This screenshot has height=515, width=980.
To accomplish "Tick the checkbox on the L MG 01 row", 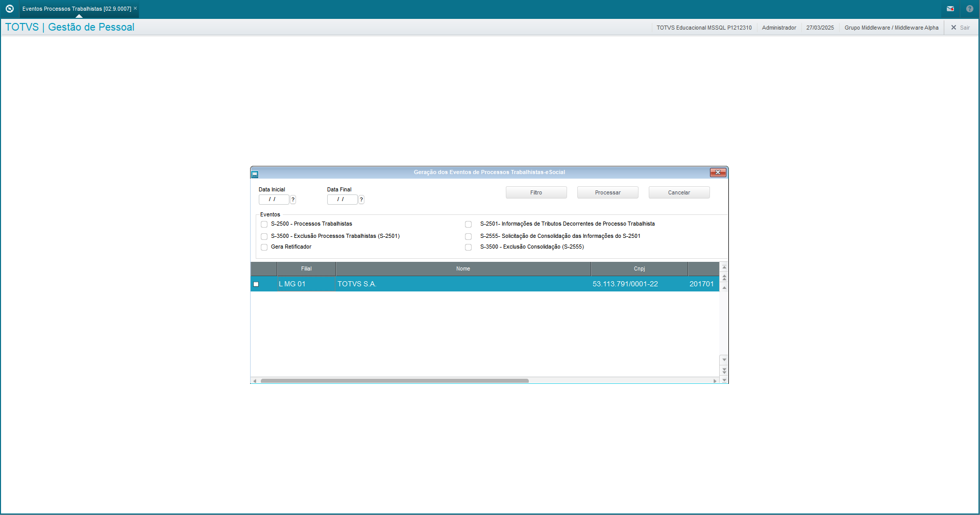I will coord(256,284).
